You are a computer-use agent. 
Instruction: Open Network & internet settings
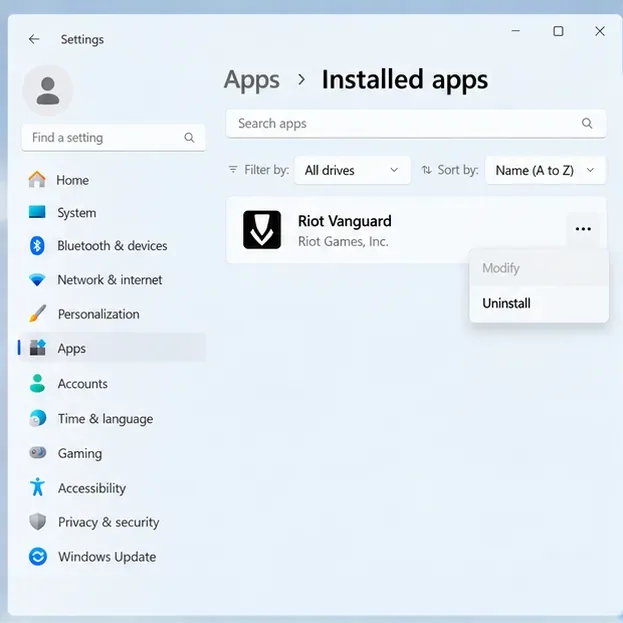coord(113,280)
